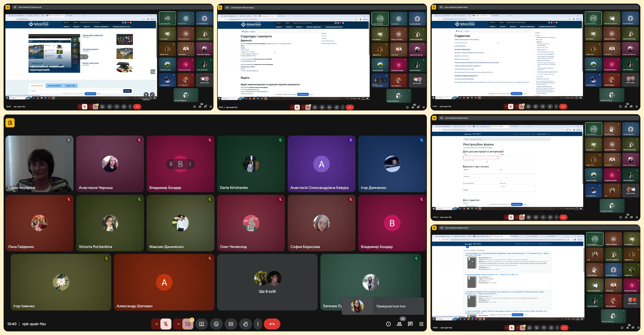The image size is (644, 335).
Task: Open three-dot menu on hovered Владимир Бондар tile
Action: (190, 164)
